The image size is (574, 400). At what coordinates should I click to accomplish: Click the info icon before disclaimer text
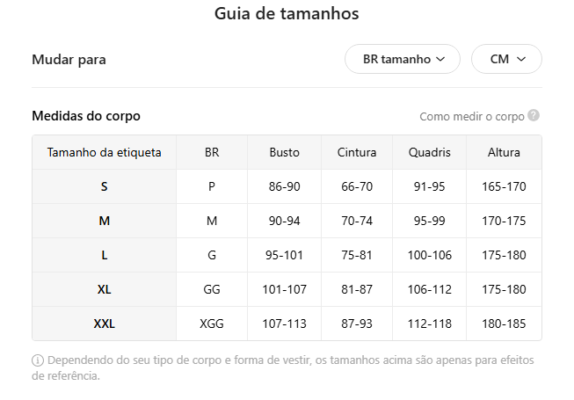tap(38, 360)
